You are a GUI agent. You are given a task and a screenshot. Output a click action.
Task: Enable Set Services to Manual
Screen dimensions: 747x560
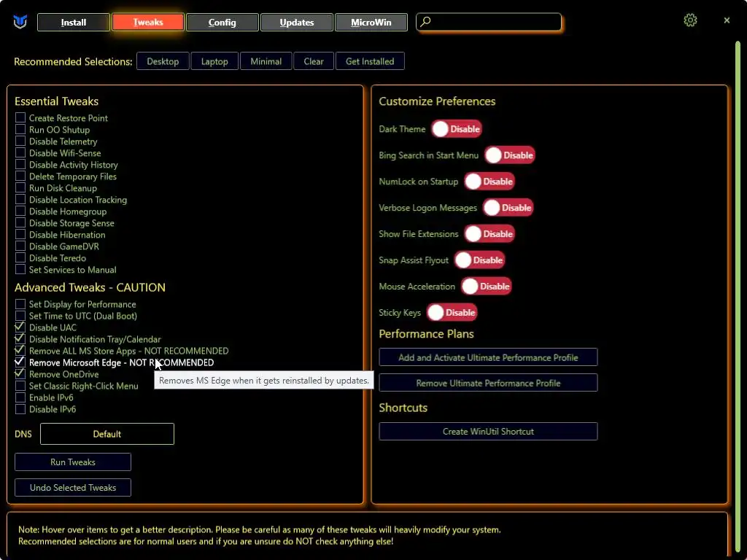pos(20,270)
